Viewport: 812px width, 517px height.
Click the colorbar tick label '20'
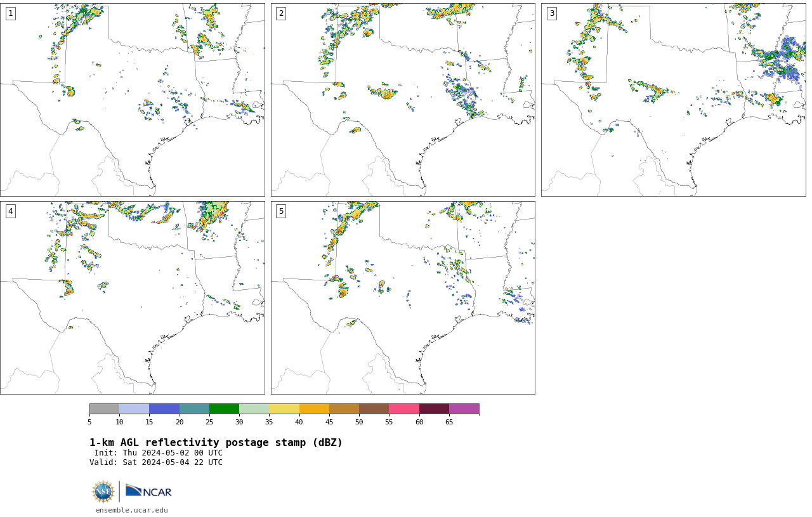point(180,422)
